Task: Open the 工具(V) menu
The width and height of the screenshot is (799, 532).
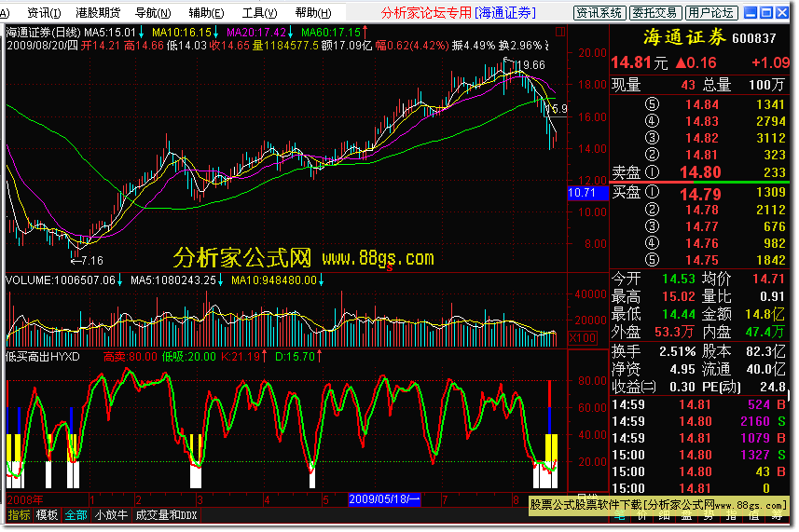Action: click(x=260, y=13)
